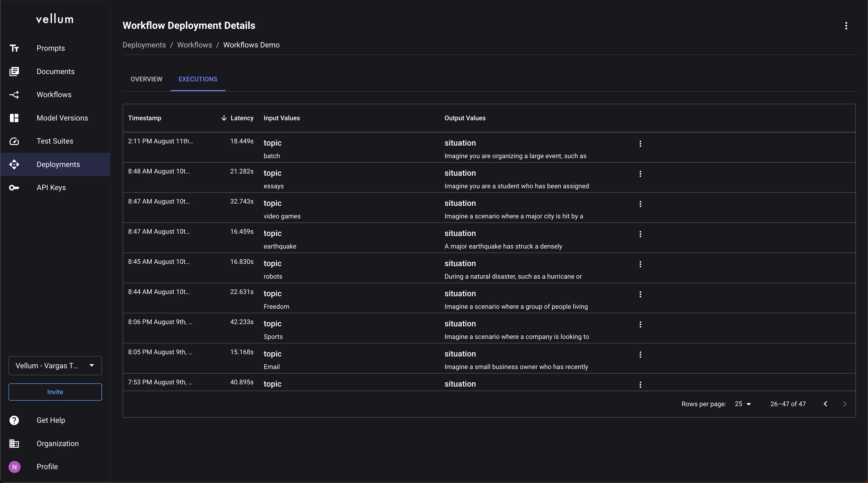Go to previous page of executions
The width and height of the screenshot is (868, 483).
click(826, 404)
